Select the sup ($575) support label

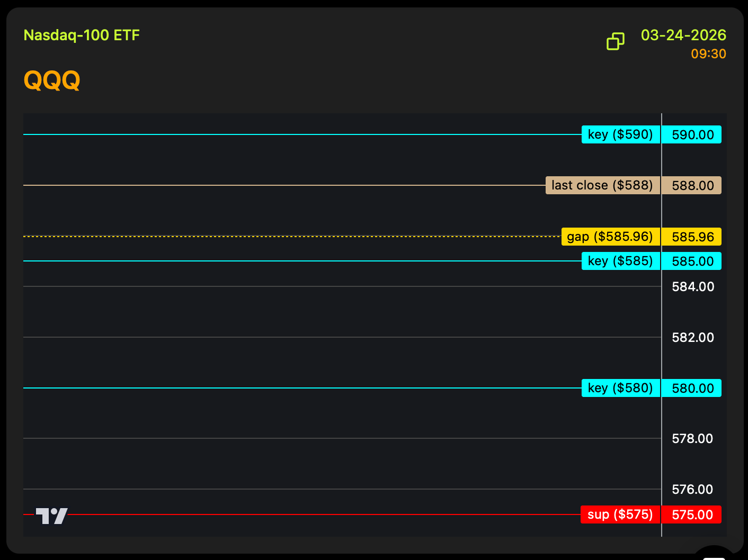point(620,514)
